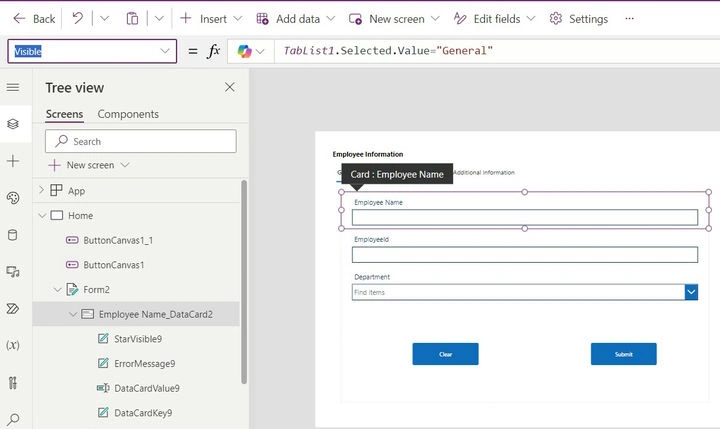This screenshot has width=720, height=429.
Task: Click the Clear button on form
Action: point(445,354)
